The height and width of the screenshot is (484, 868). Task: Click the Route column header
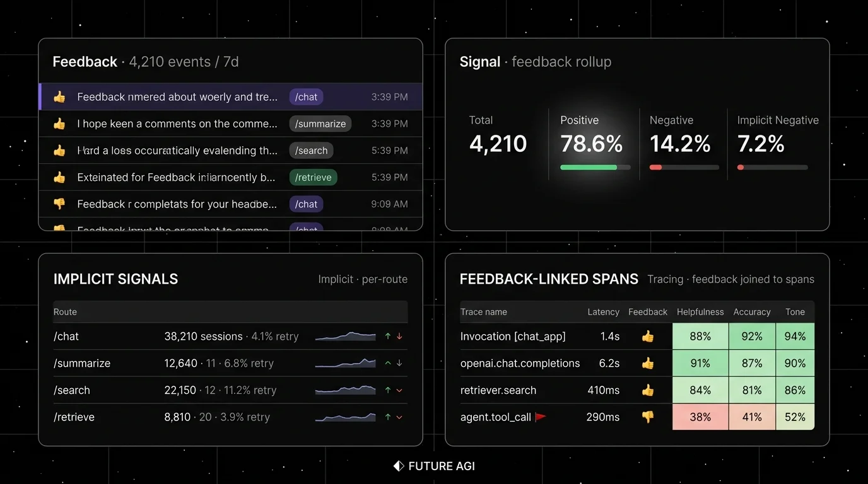(65, 312)
